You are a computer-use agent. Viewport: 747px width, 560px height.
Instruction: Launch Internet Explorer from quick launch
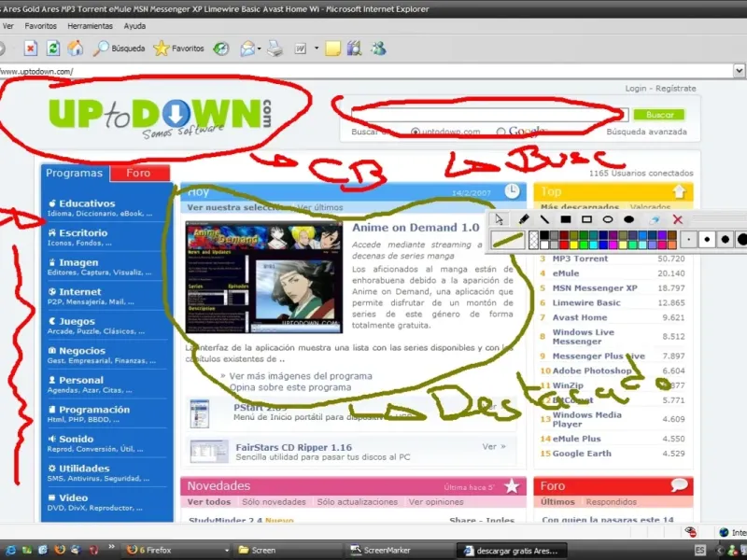point(10,551)
